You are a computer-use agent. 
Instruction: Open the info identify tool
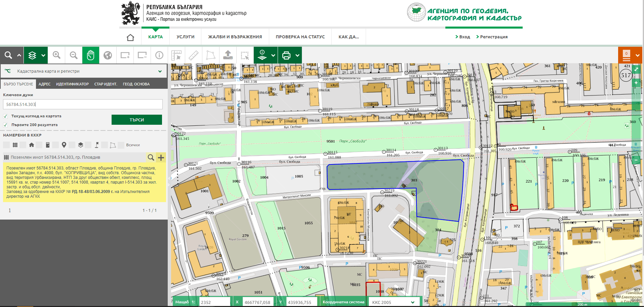159,55
